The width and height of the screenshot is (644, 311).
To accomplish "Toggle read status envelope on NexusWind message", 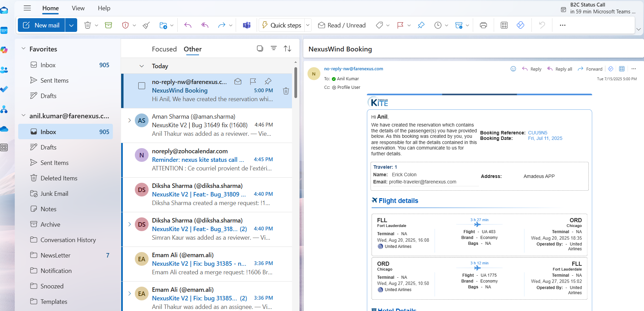I will pos(238,81).
